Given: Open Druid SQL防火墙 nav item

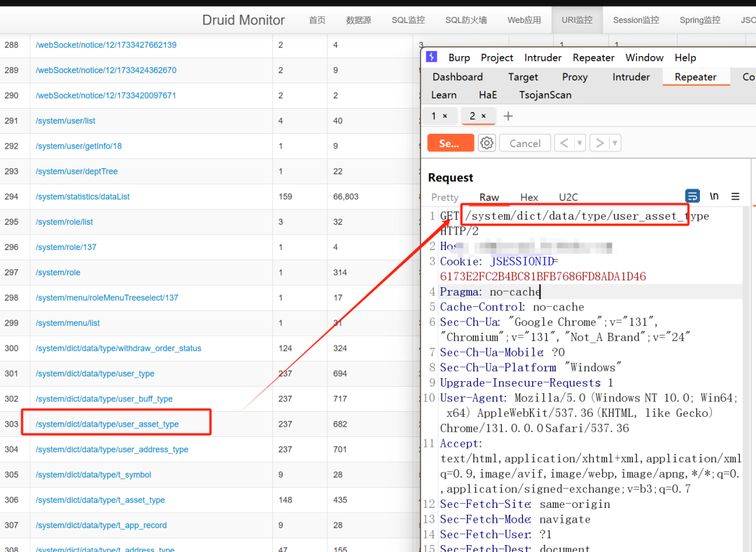Looking at the screenshot, I should tap(465, 20).
